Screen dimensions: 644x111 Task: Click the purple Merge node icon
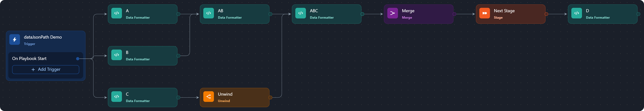click(x=393, y=13)
